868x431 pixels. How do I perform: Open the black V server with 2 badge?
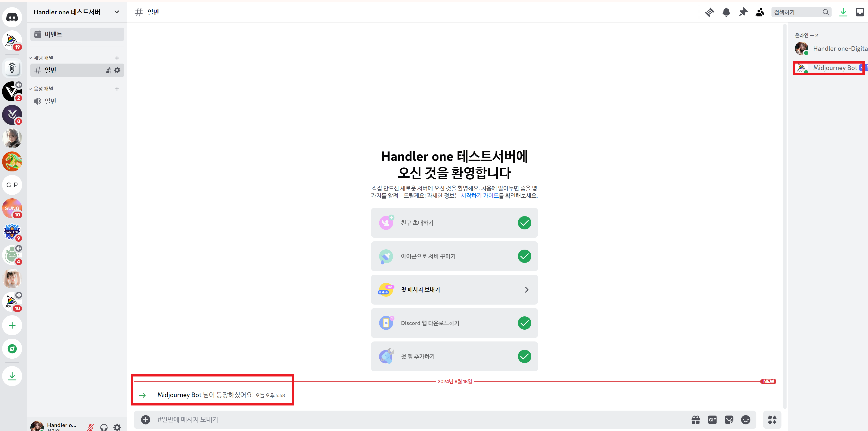coord(12,91)
